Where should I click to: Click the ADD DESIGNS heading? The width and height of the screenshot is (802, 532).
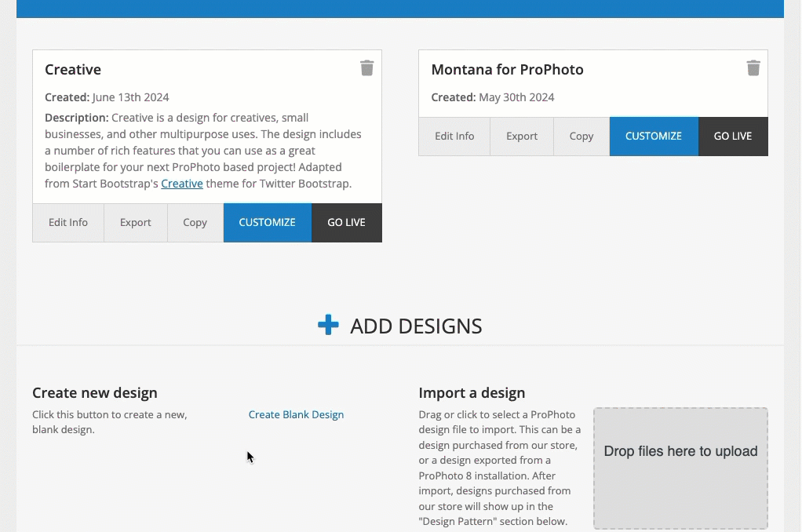point(416,326)
